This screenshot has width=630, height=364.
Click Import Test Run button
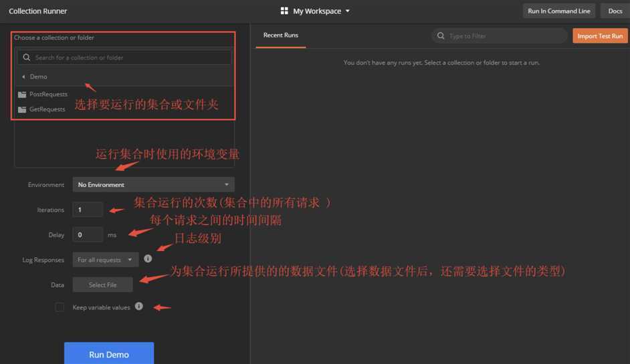pos(600,35)
